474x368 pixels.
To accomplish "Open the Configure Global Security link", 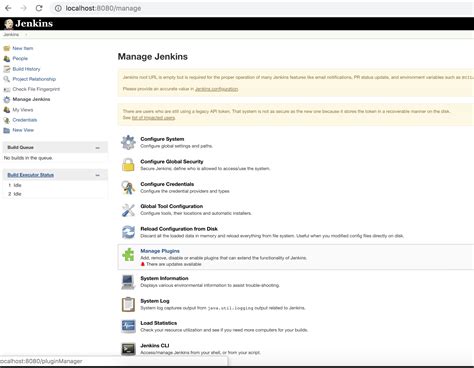I will point(172,162).
